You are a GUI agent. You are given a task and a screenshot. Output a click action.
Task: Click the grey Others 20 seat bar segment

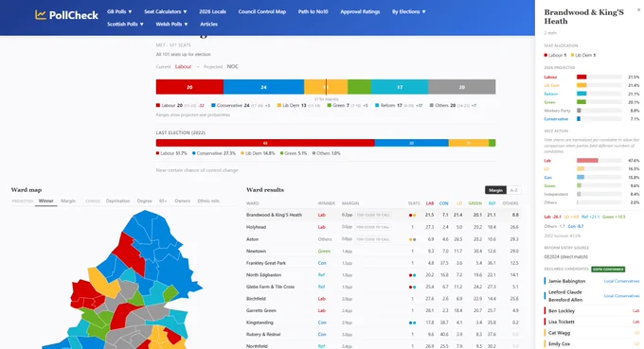(x=461, y=87)
